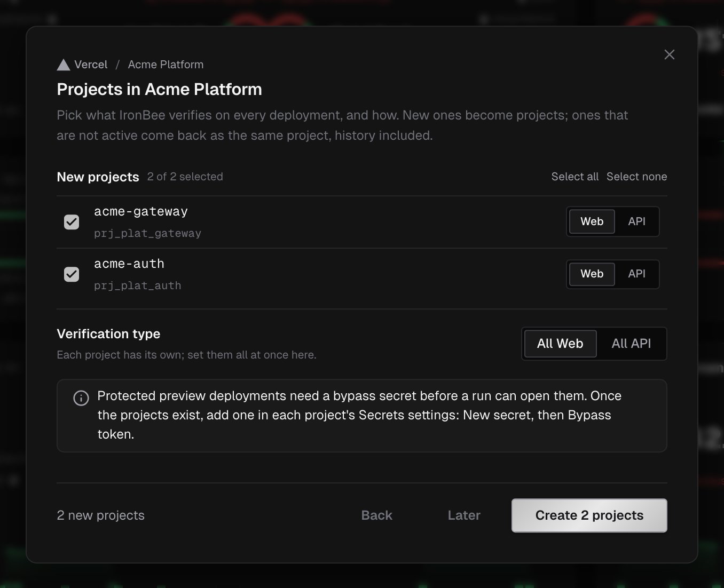Click the '2 new projects' footer text
Image resolution: width=724 pixels, height=588 pixels.
100,515
